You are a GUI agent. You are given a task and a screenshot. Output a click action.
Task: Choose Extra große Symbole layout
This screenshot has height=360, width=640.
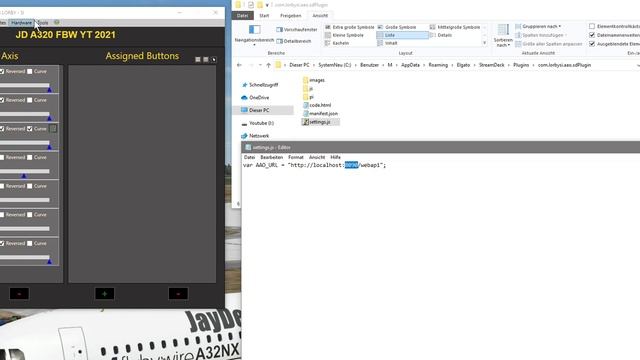click(x=350, y=27)
